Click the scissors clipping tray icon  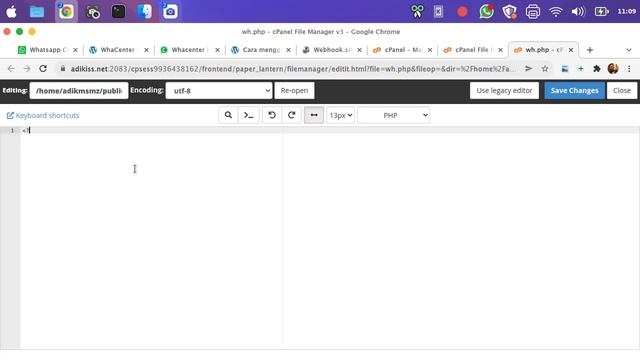tap(417, 11)
